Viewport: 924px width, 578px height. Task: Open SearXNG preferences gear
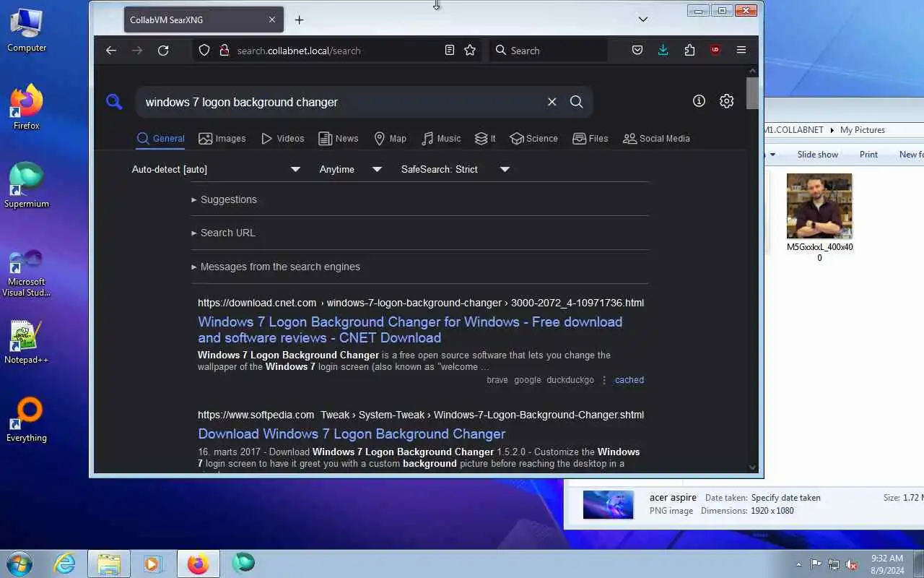click(727, 101)
